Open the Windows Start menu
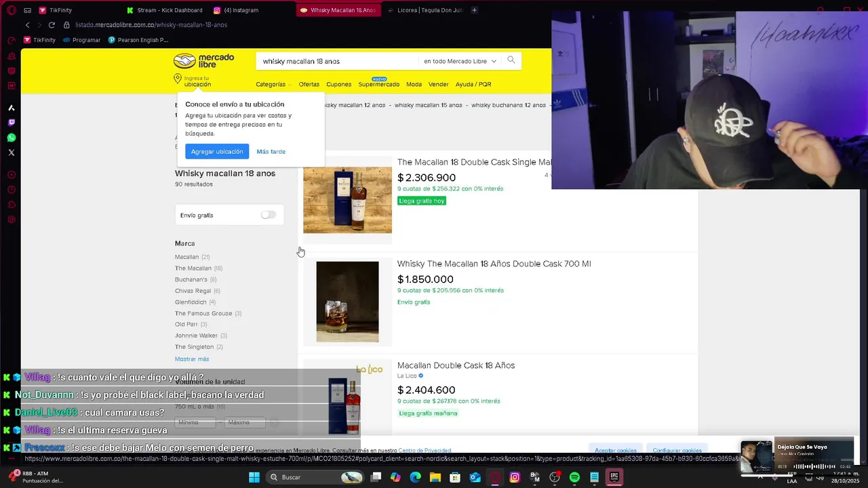 point(254,477)
